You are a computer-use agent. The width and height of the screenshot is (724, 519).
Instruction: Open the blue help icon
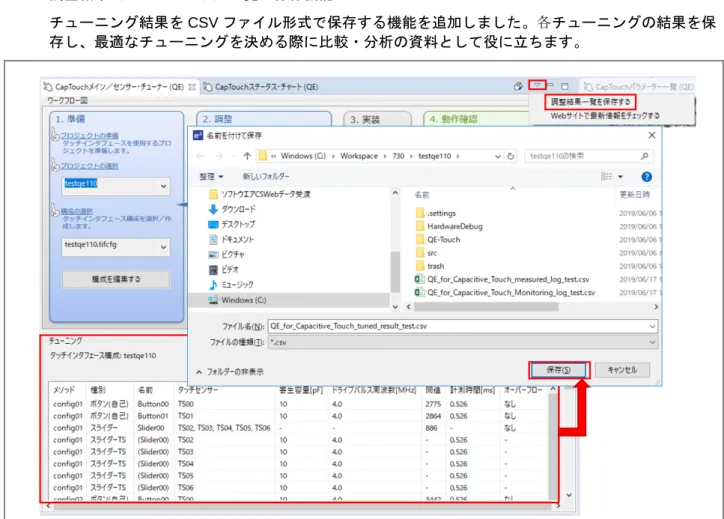tap(646, 177)
